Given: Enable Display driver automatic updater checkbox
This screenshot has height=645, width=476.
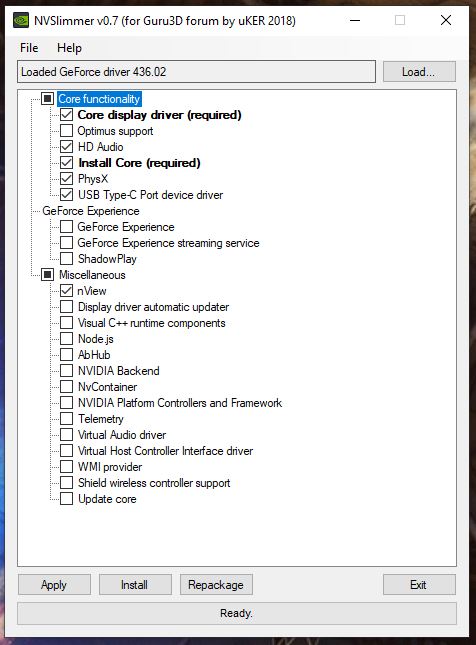Looking at the screenshot, I should pos(66,307).
